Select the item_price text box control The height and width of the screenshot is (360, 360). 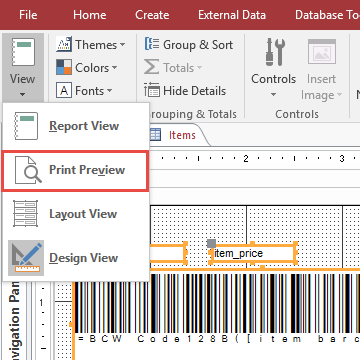[x=253, y=253]
